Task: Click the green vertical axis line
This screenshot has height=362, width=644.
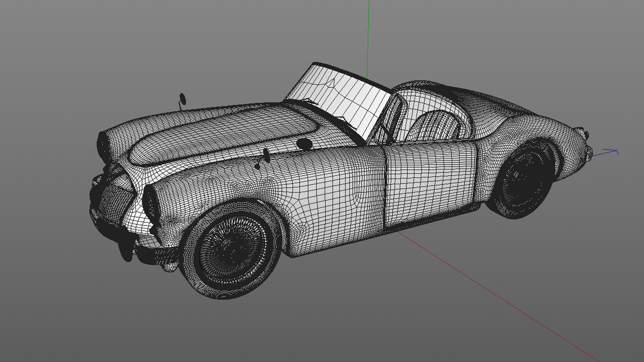Action: pyautogui.click(x=368, y=34)
